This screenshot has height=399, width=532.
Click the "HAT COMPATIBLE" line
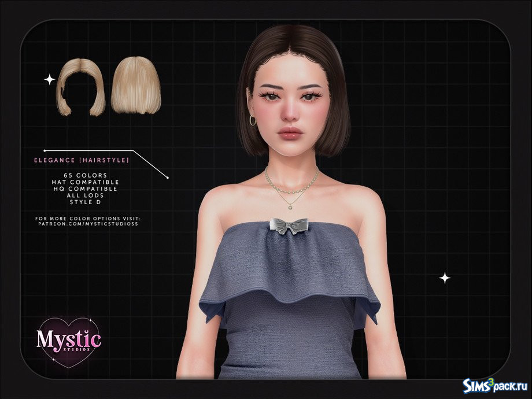(86, 182)
